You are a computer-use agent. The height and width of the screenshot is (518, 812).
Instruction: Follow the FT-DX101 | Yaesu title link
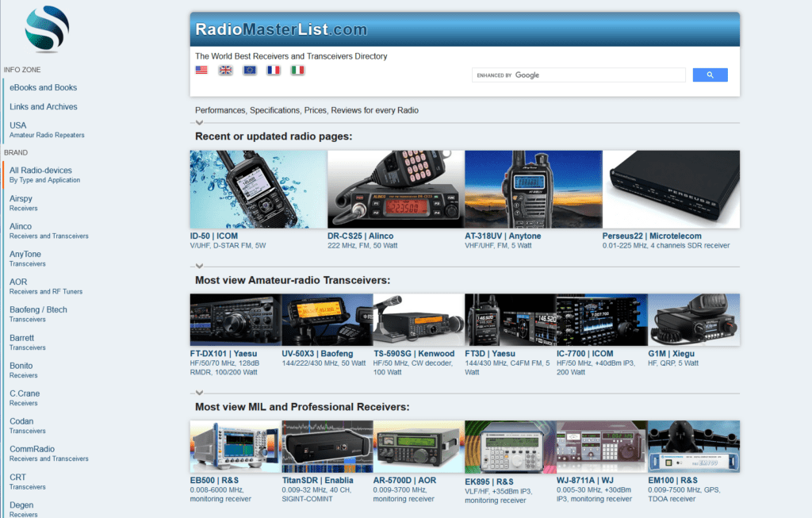tap(223, 354)
